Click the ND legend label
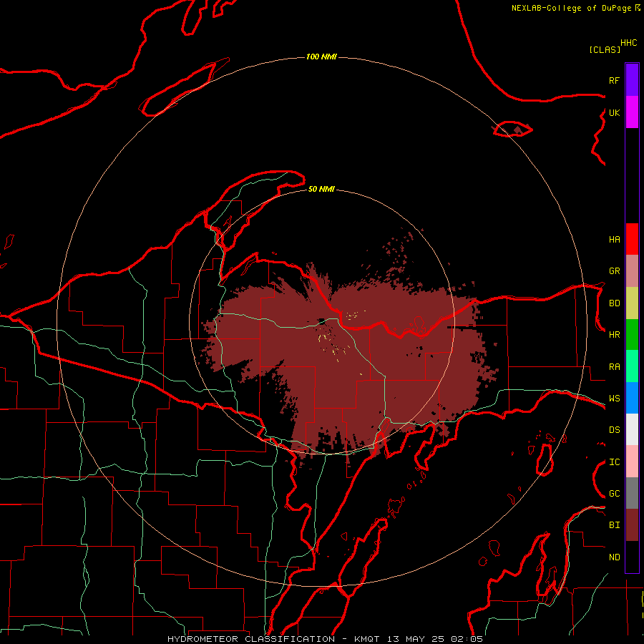The image size is (644, 644). pyautogui.click(x=615, y=557)
